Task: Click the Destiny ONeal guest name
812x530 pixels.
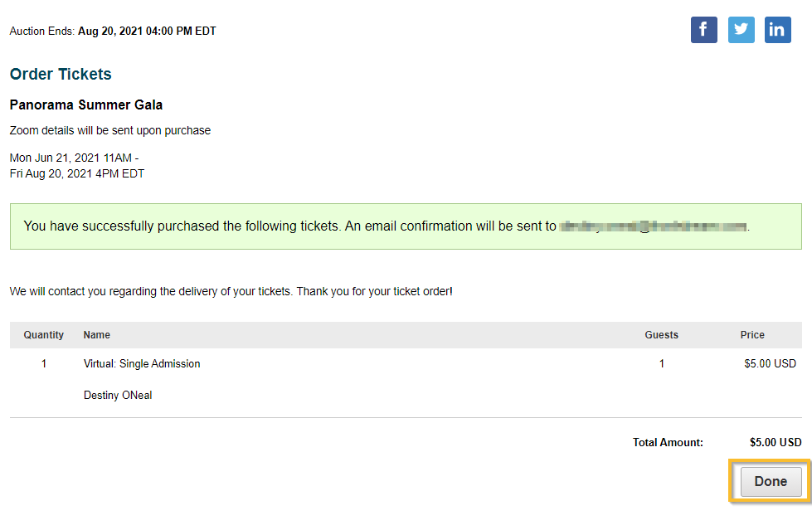Action: (x=118, y=396)
